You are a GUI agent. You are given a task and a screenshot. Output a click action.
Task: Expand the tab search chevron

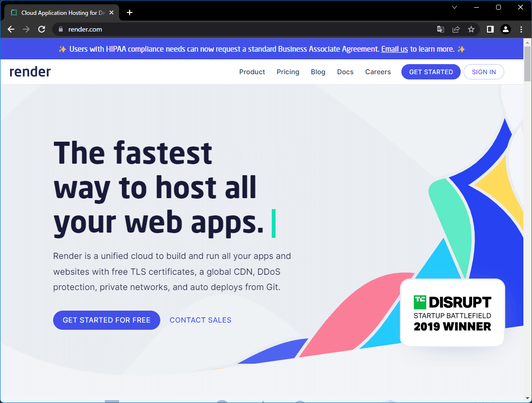[454, 7]
